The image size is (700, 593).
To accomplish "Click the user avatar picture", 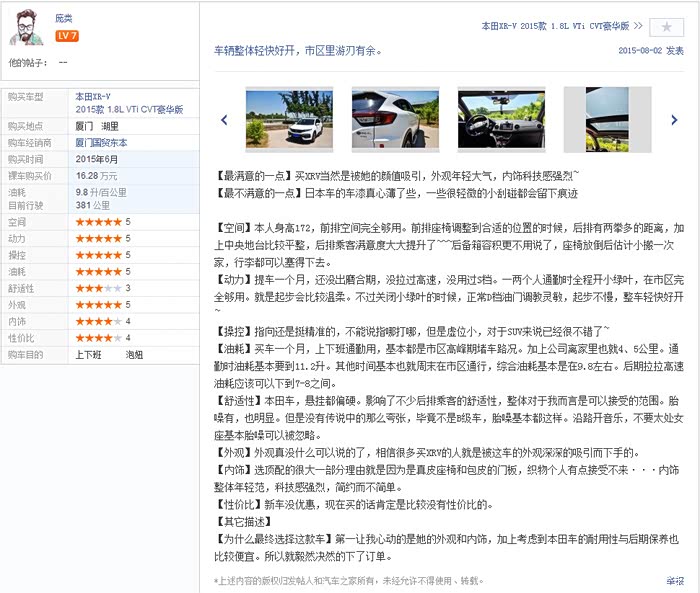I will [x=26, y=27].
